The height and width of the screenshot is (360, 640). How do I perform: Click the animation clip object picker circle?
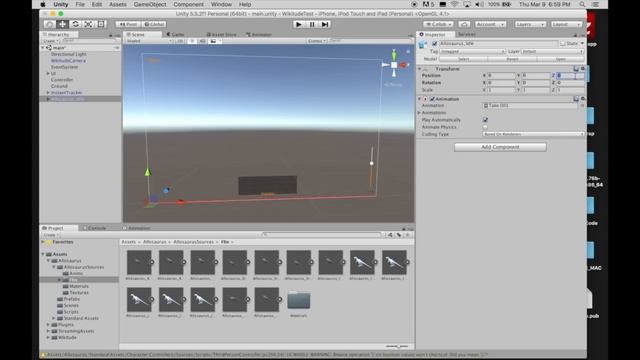(x=582, y=106)
